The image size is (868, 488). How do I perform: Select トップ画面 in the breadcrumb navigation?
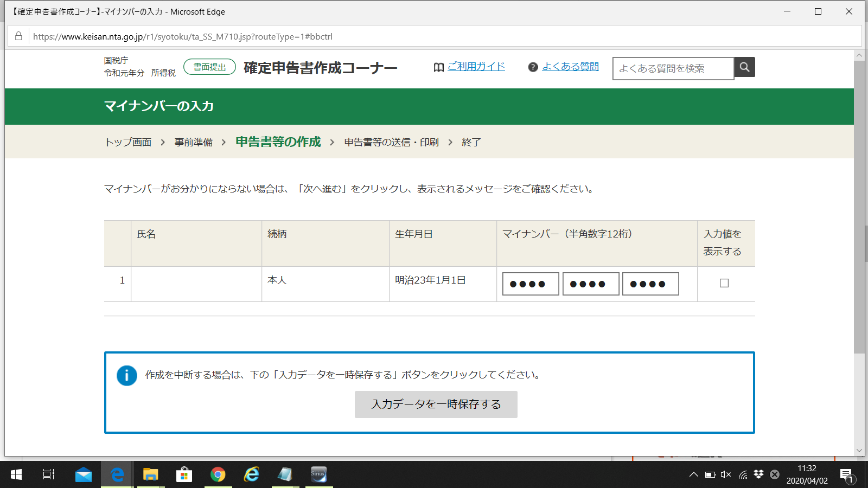point(127,142)
